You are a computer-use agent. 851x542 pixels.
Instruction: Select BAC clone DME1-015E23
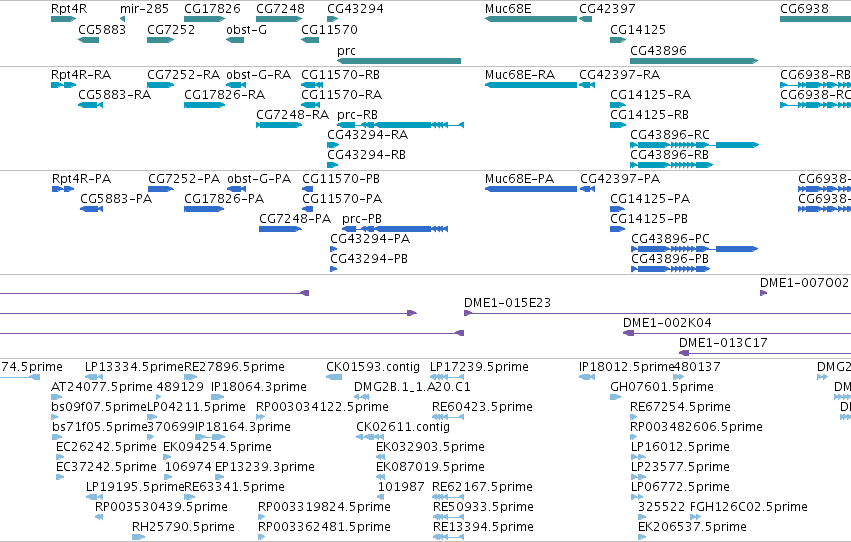[x=507, y=303]
